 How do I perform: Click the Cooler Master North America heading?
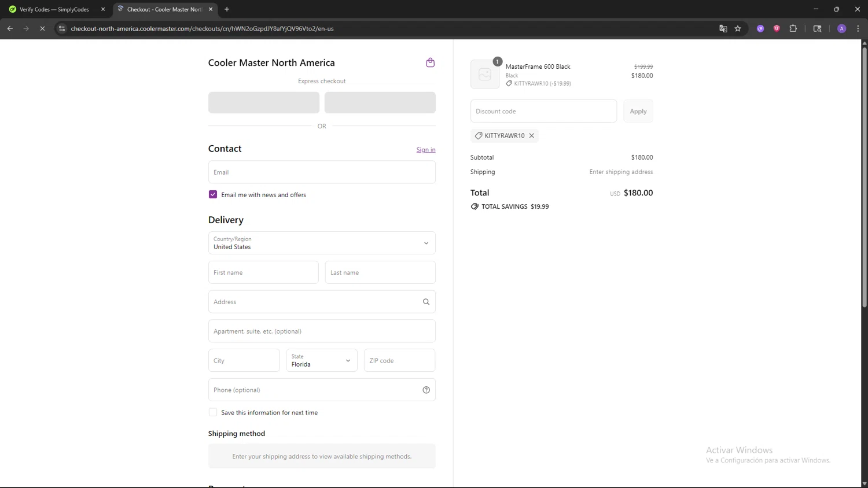pos(271,62)
